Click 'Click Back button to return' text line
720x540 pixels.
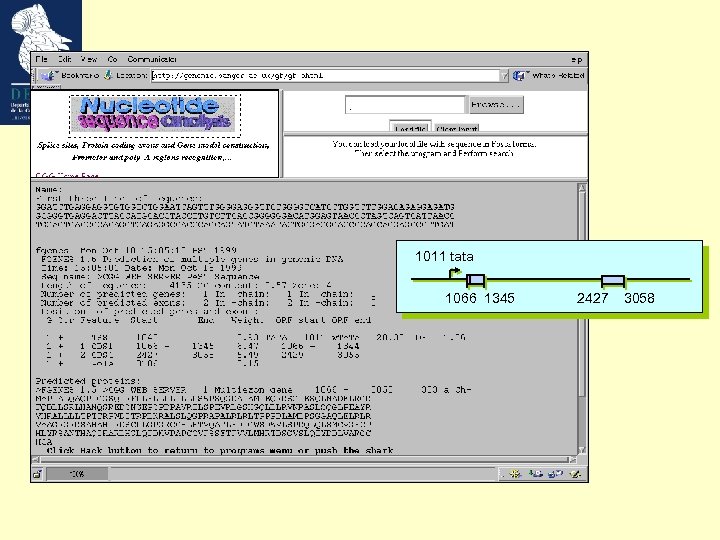click(219, 450)
